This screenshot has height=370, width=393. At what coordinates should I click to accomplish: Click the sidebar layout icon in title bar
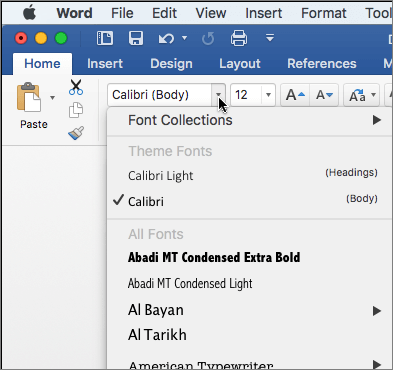click(x=105, y=38)
